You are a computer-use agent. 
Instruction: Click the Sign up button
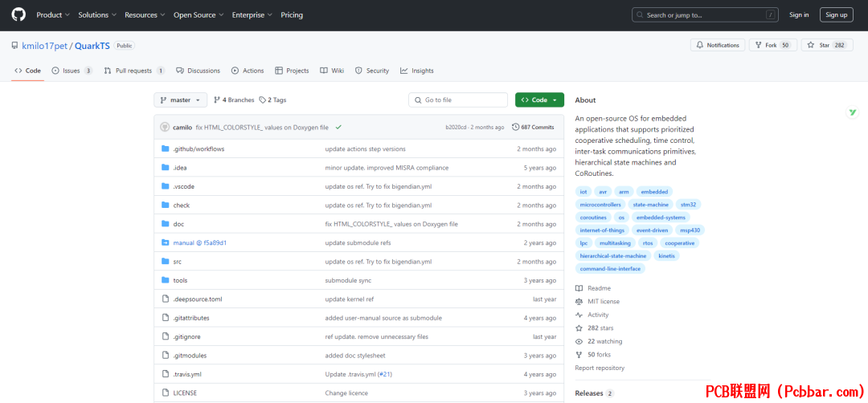pyautogui.click(x=837, y=15)
